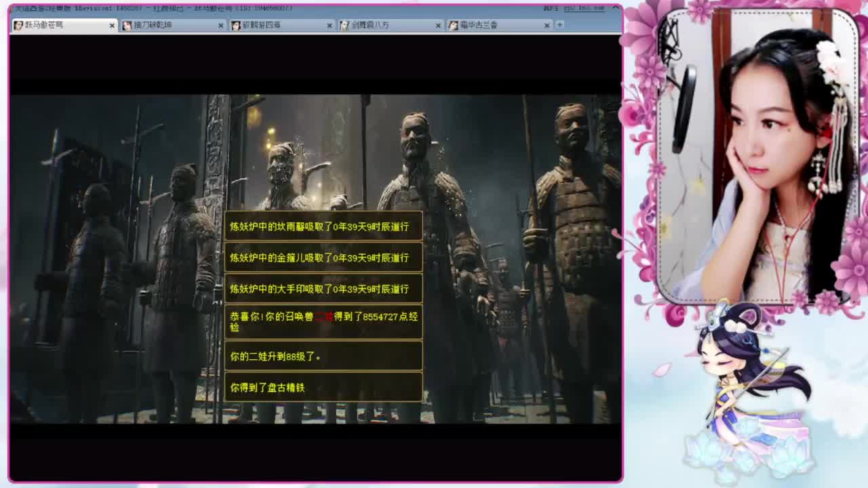
Task: Close the 驭龙游四海 tab
Action: 330,25
